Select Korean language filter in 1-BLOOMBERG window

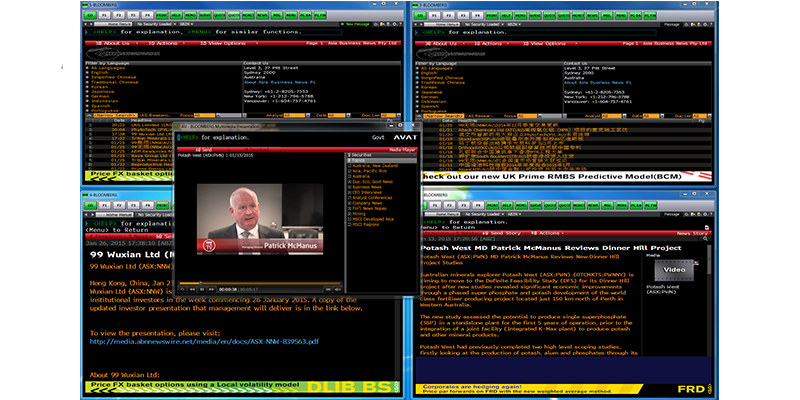click(x=97, y=87)
